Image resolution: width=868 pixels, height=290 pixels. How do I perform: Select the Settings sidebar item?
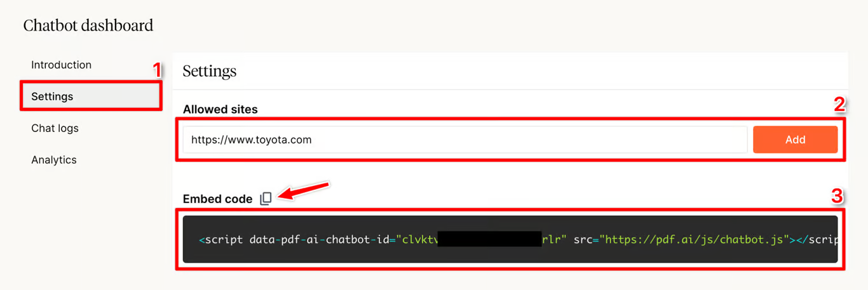click(x=91, y=96)
